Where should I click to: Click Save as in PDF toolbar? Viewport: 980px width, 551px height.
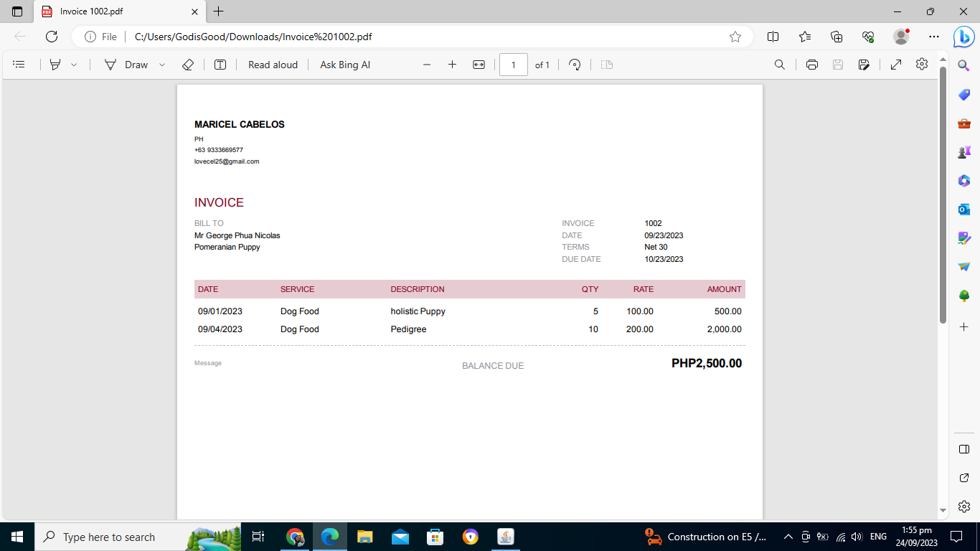(x=864, y=65)
